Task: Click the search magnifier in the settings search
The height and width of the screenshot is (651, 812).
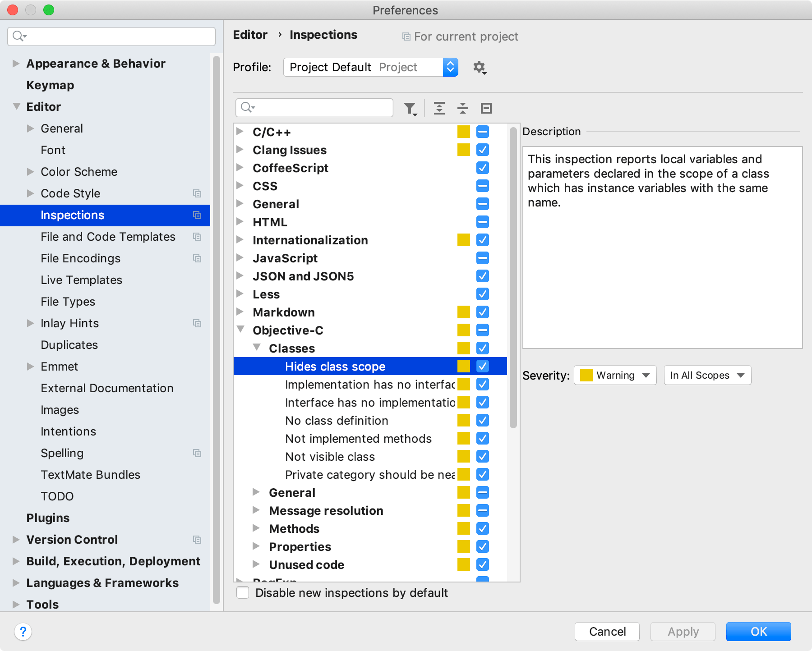Action: (19, 36)
